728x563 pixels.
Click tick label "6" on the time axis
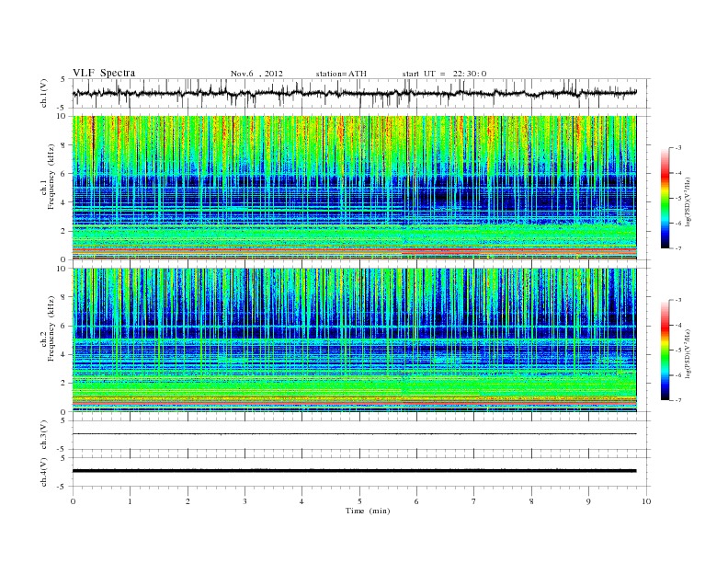(416, 501)
